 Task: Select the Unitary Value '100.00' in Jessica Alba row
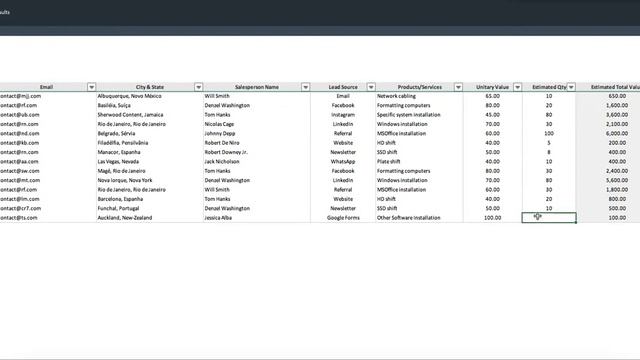493,218
